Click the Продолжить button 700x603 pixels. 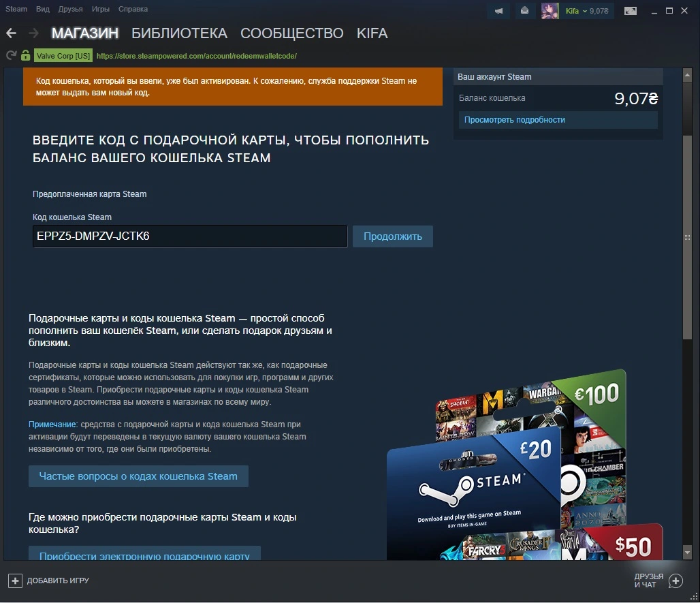click(393, 236)
